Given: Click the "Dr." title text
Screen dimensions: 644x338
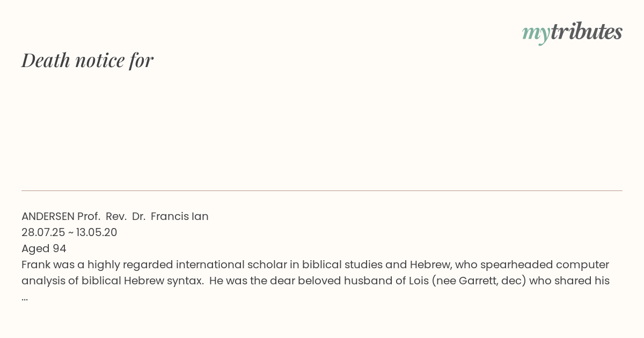Looking at the screenshot, I should pyautogui.click(x=138, y=216).
